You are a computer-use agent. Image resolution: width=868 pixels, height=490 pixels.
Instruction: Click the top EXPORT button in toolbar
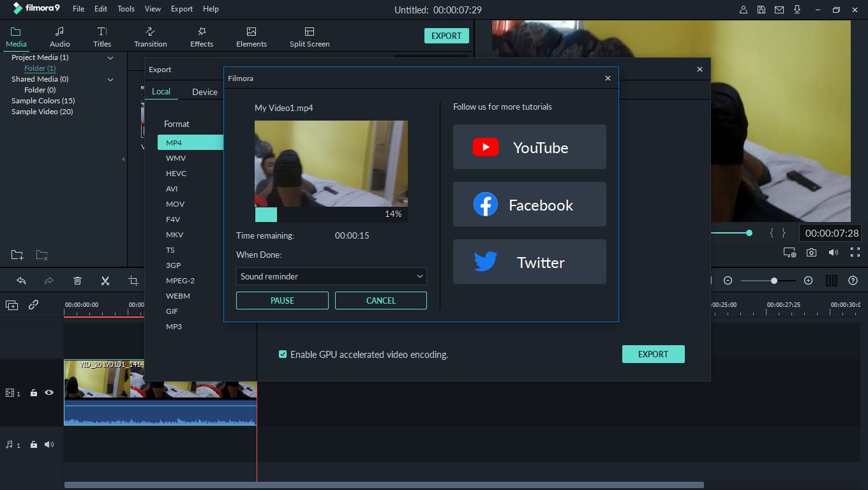pos(447,36)
